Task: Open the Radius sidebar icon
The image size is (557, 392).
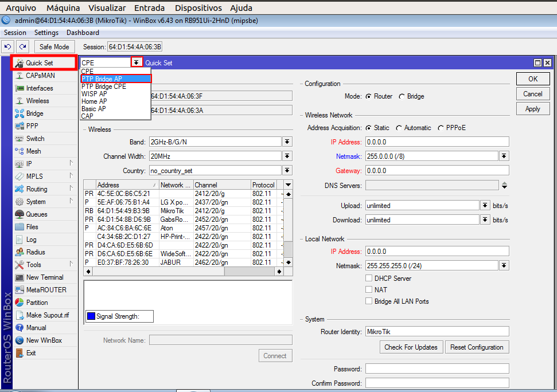Action: click(20, 252)
